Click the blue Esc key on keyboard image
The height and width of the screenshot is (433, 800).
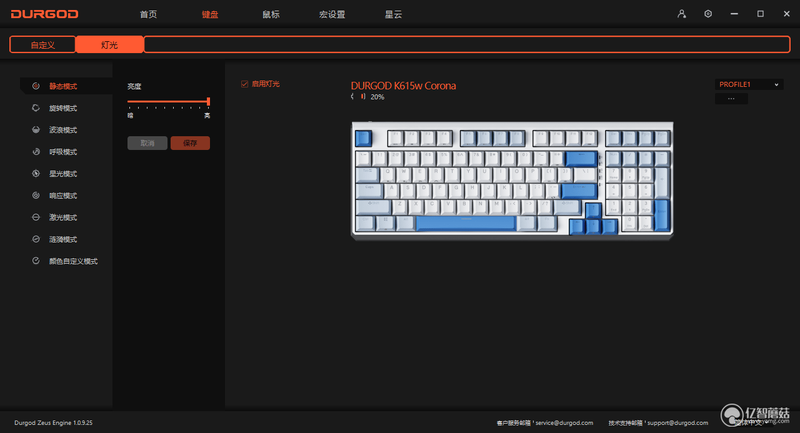click(x=363, y=138)
